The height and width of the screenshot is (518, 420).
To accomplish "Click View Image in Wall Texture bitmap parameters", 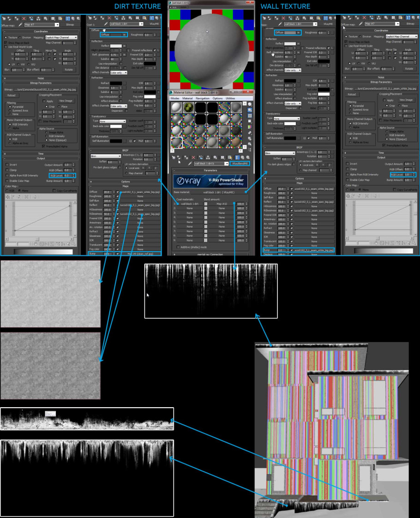I will click(x=406, y=100).
